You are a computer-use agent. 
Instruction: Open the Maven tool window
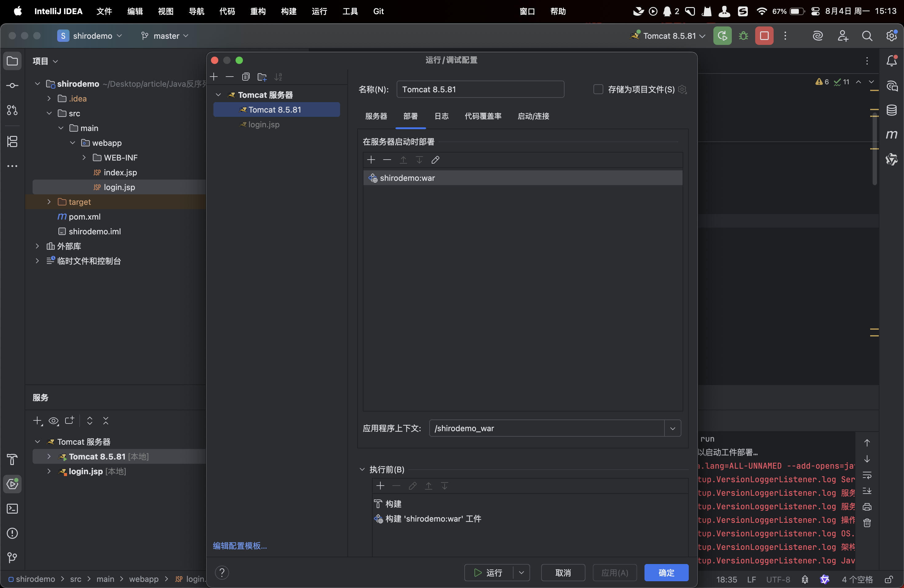(891, 134)
